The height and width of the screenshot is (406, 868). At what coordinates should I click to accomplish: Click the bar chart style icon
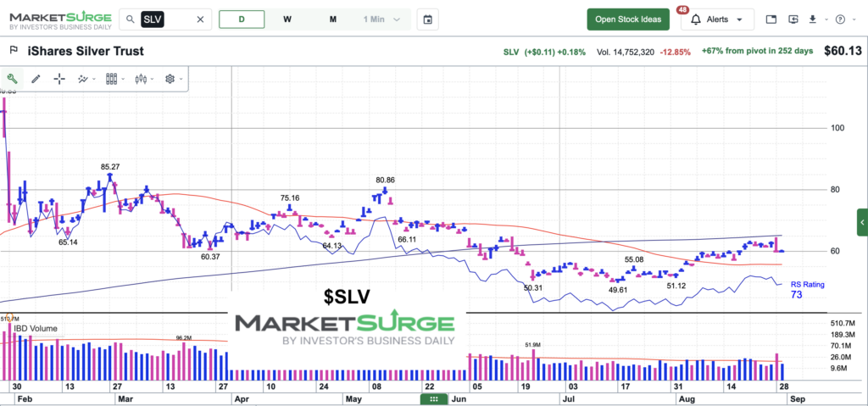pyautogui.click(x=111, y=79)
